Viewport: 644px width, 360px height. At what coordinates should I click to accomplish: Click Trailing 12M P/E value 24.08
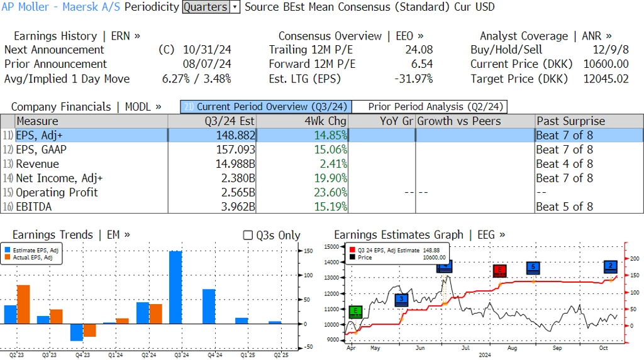[419, 50]
